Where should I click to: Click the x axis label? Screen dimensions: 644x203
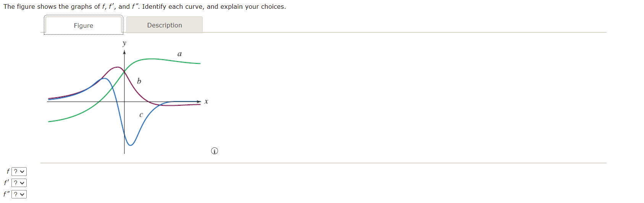[x=206, y=101]
